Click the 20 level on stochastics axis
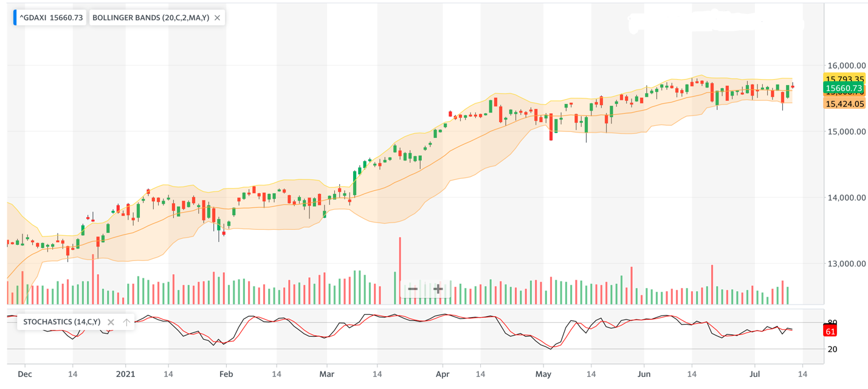The image size is (868, 389). coord(833,349)
